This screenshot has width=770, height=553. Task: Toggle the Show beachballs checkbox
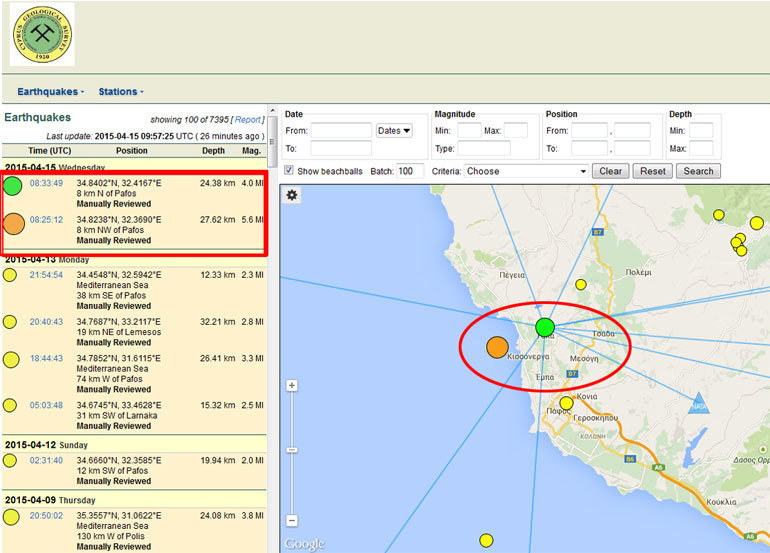click(x=290, y=171)
